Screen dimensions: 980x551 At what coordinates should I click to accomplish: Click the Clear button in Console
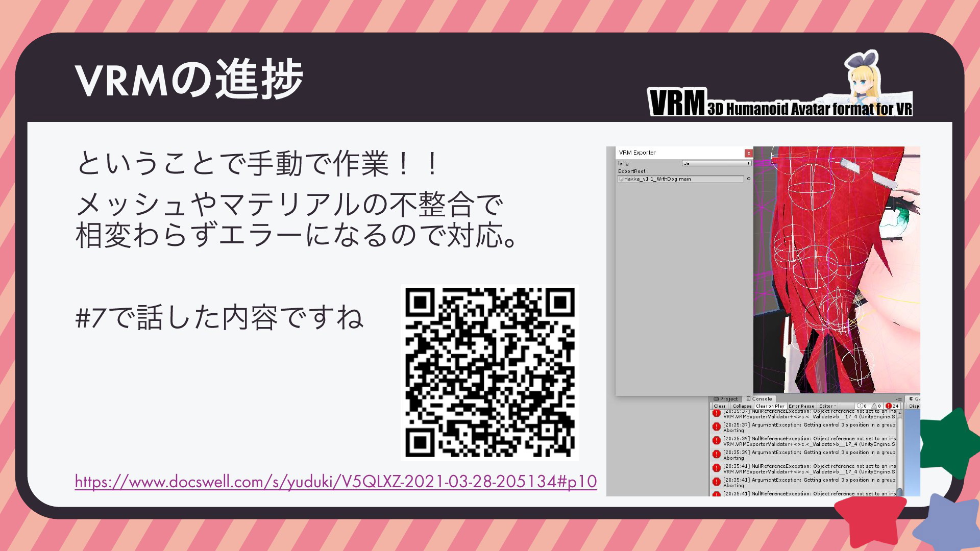point(720,406)
